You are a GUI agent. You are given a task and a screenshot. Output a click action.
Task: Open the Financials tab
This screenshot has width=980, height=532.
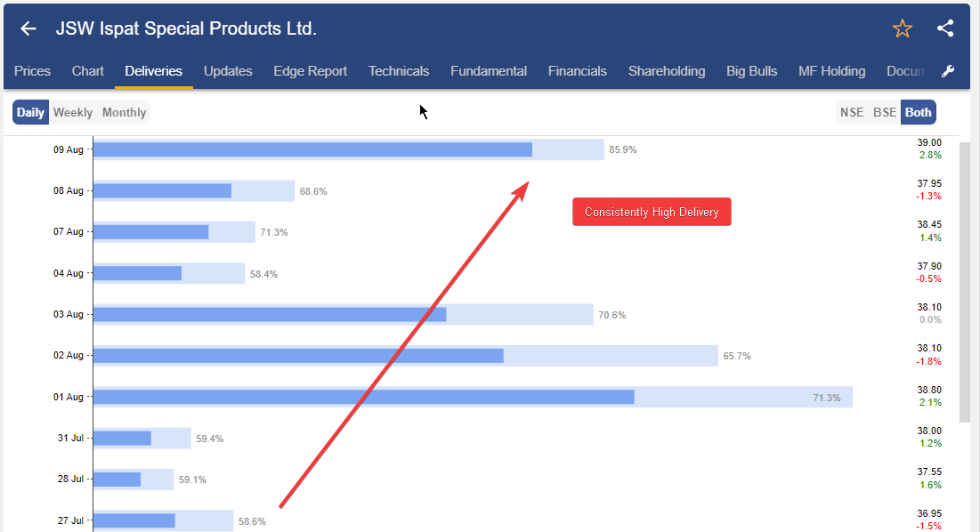[x=578, y=71]
